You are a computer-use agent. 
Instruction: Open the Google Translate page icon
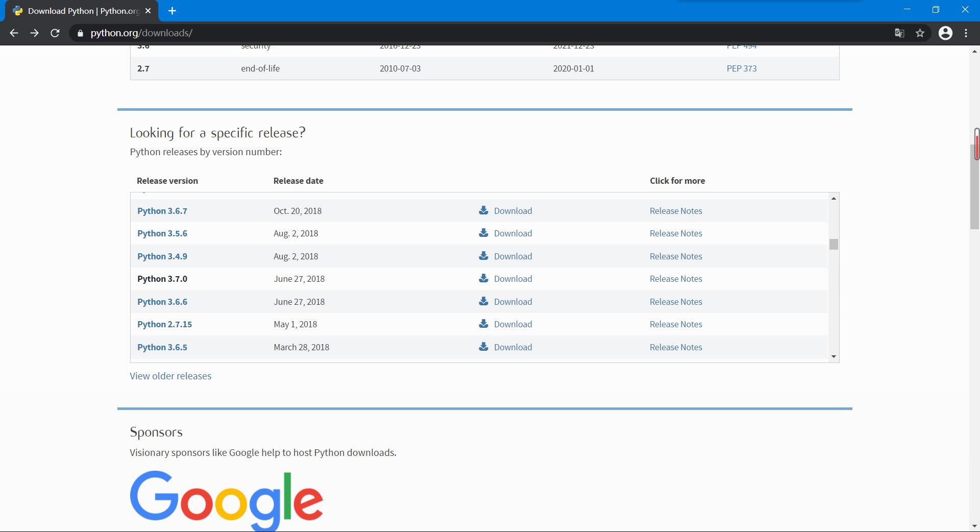899,33
